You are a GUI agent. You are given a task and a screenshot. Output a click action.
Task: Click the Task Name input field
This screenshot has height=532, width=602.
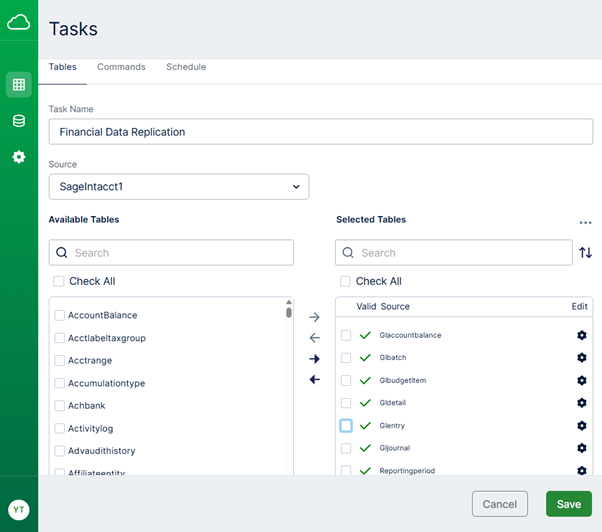(320, 132)
